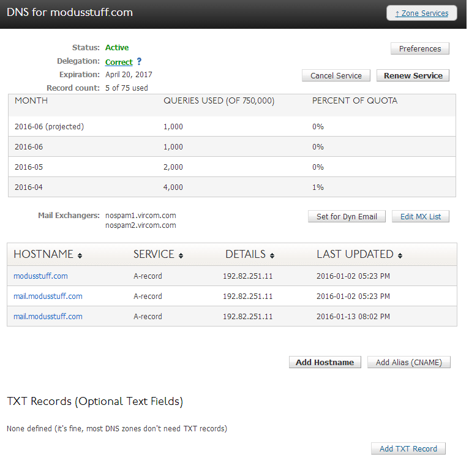Click Renew Service
Image resolution: width=469 pixels, height=476 pixels.
point(413,75)
